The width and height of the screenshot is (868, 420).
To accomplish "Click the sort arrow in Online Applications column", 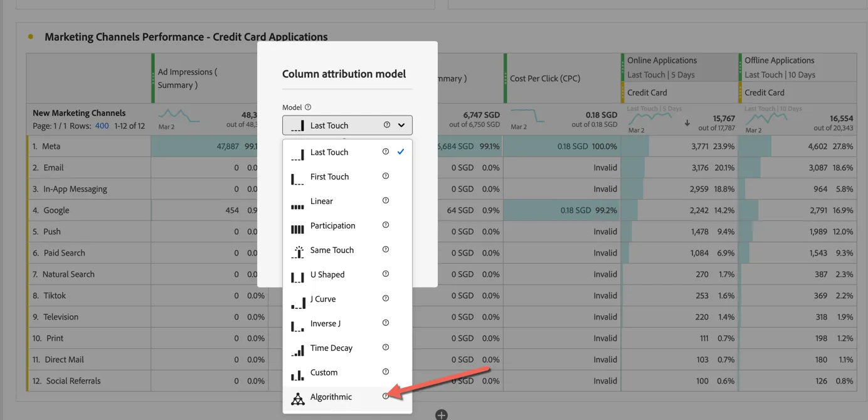I will point(687,123).
